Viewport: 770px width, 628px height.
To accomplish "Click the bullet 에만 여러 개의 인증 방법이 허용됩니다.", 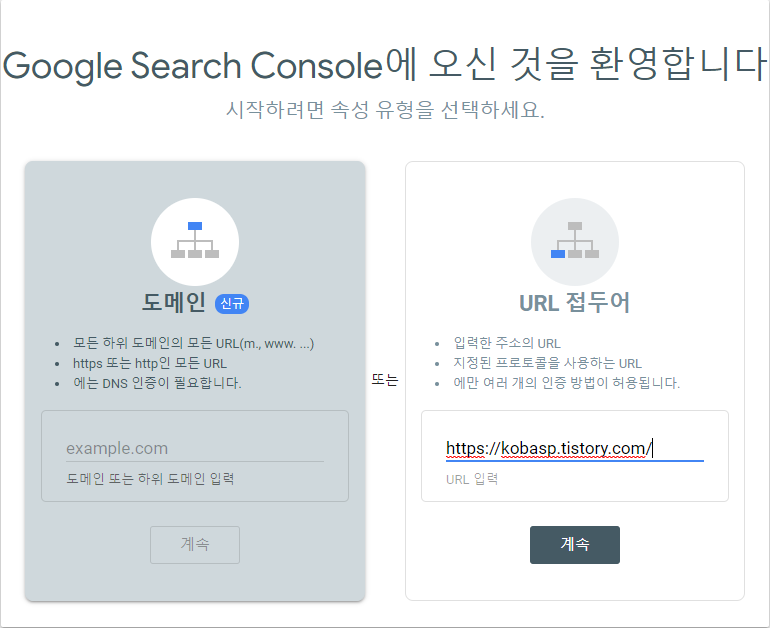I will coord(567,383).
